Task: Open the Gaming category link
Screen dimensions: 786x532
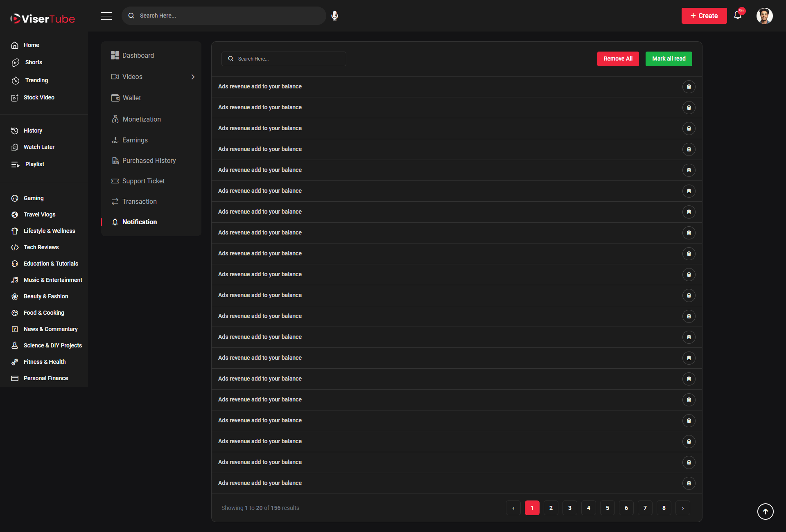Action: pos(34,198)
